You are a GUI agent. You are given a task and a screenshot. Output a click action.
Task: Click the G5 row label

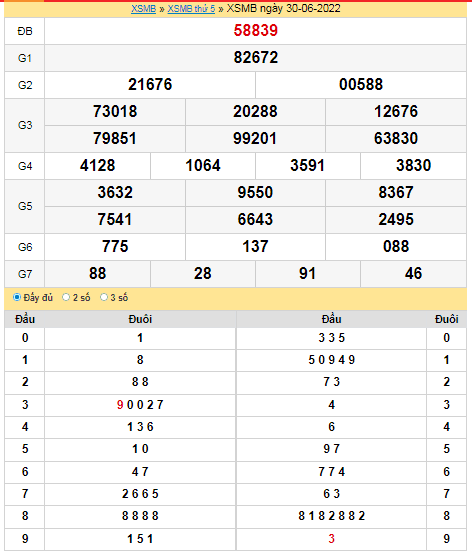point(25,206)
